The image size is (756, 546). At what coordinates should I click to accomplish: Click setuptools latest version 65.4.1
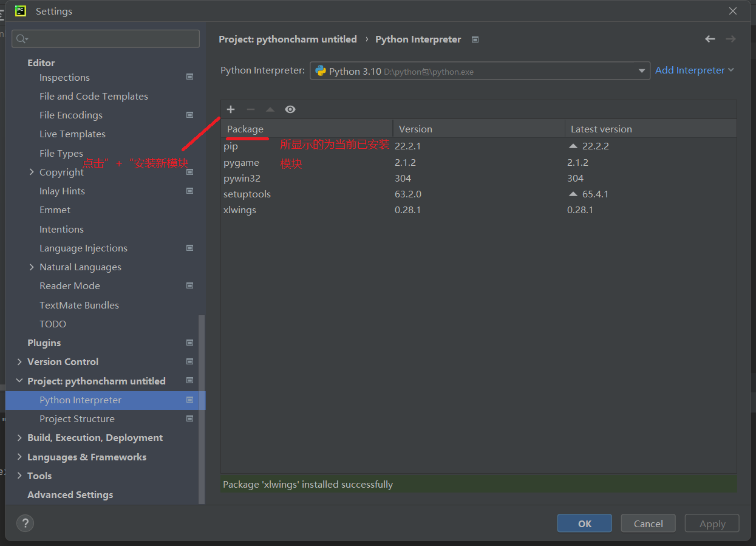pos(595,194)
